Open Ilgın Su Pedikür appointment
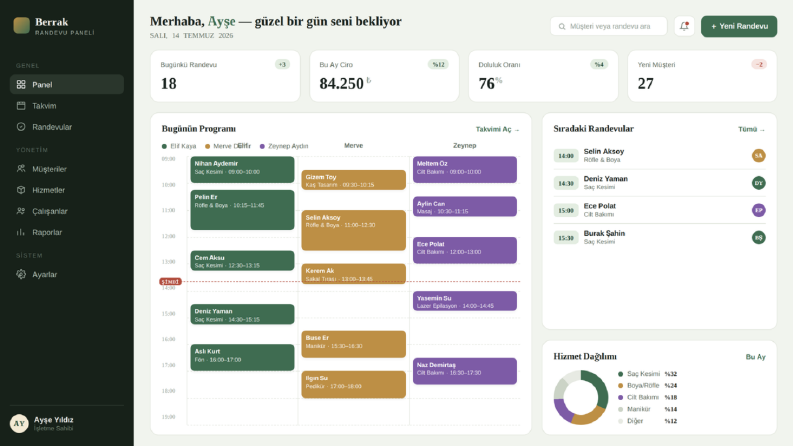 [354, 384]
